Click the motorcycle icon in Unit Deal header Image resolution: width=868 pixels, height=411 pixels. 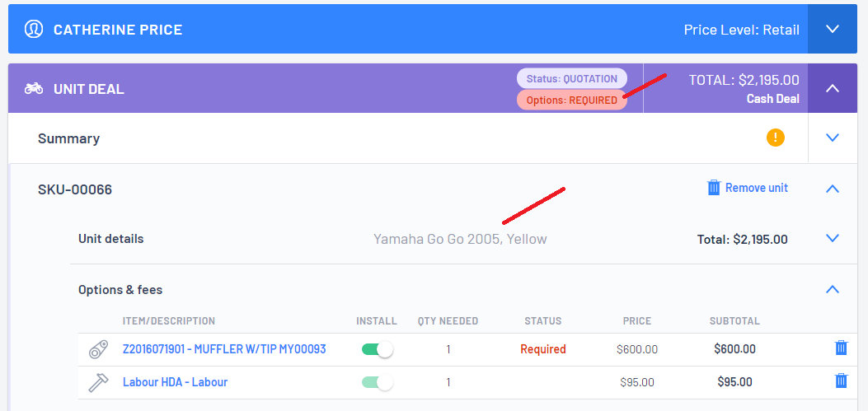tap(34, 88)
